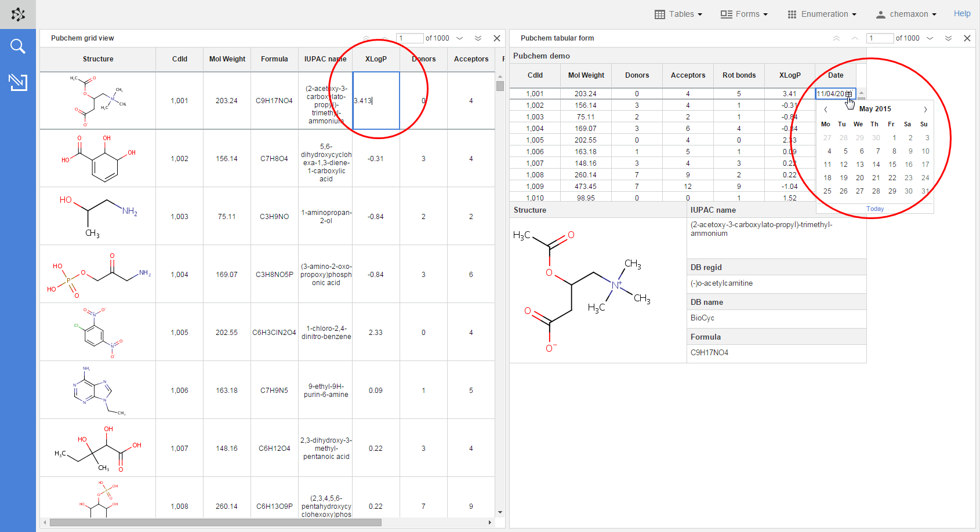Click the import icon below search in sidebar
The height and width of the screenshot is (532, 980).
point(18,82)
